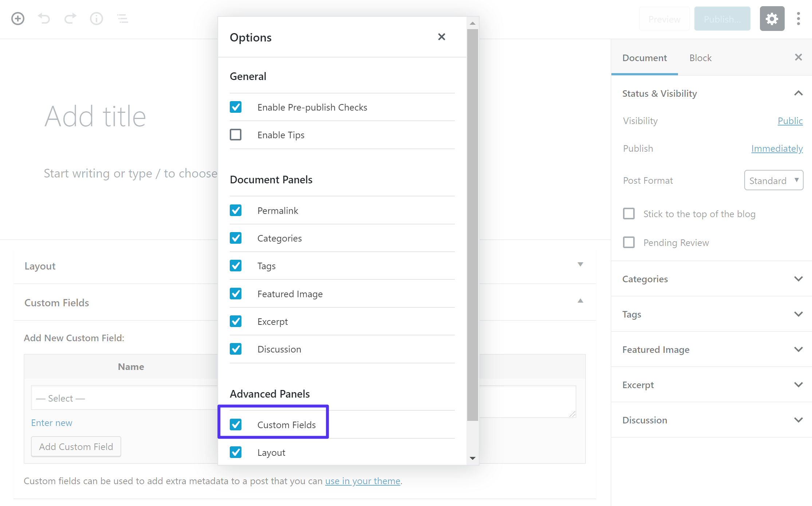Viewport: 812px width, 506px height.
Task: Click the undo icon in toolbar
Action: click(x=43, y=18)
